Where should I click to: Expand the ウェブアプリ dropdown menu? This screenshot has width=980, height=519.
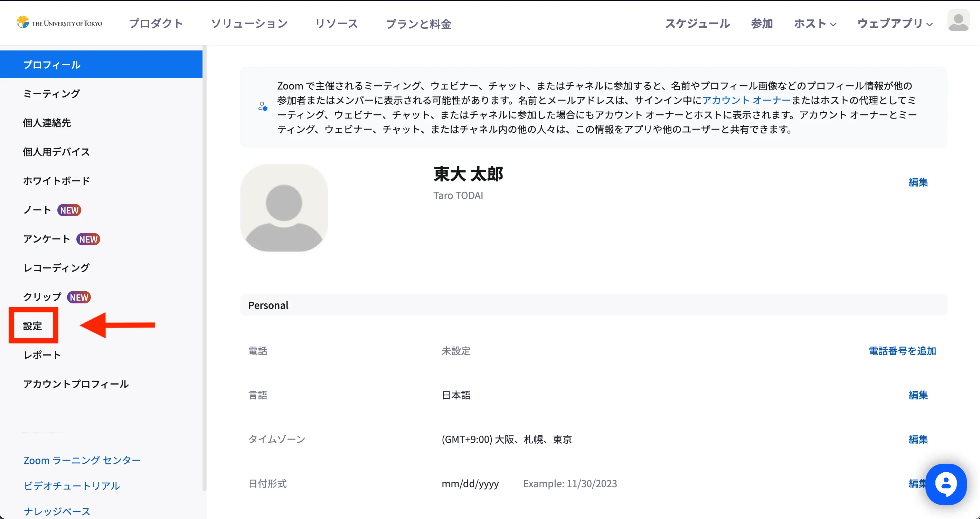tap(894, 23)
